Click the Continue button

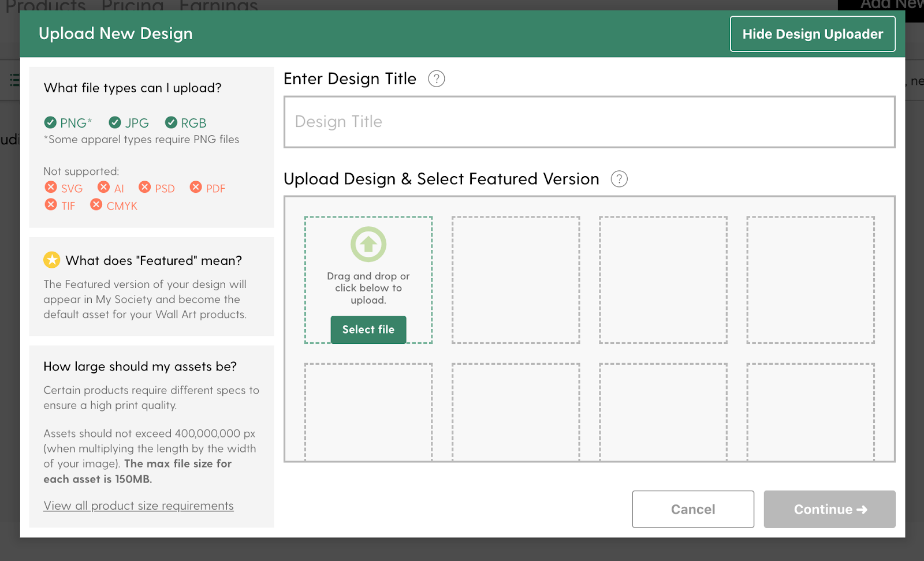coord(830,509)
